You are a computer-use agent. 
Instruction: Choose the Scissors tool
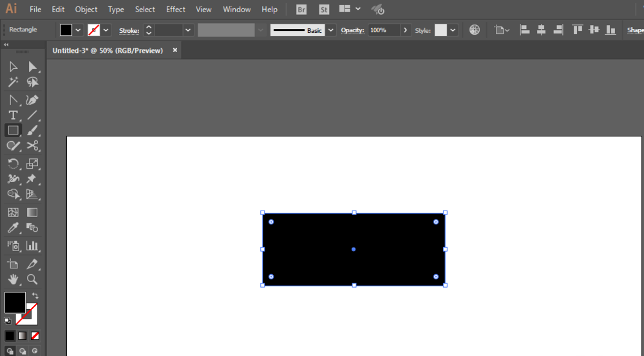32,146
